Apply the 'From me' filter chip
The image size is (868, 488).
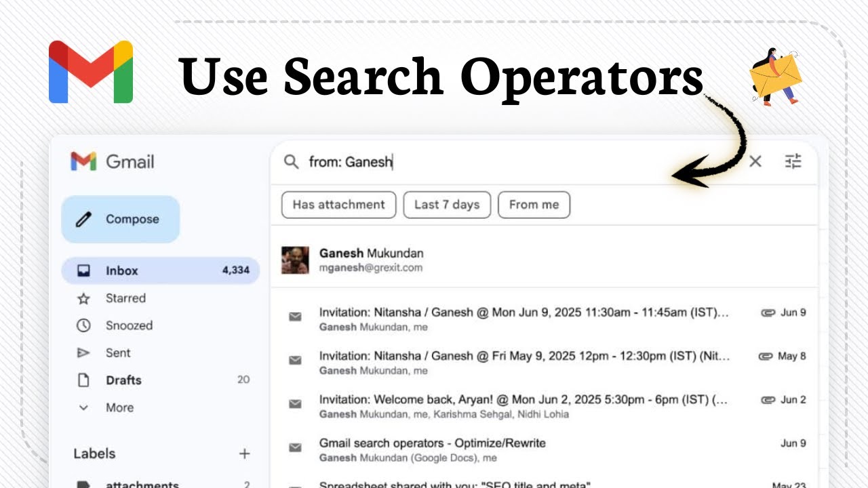click(534, 205)
